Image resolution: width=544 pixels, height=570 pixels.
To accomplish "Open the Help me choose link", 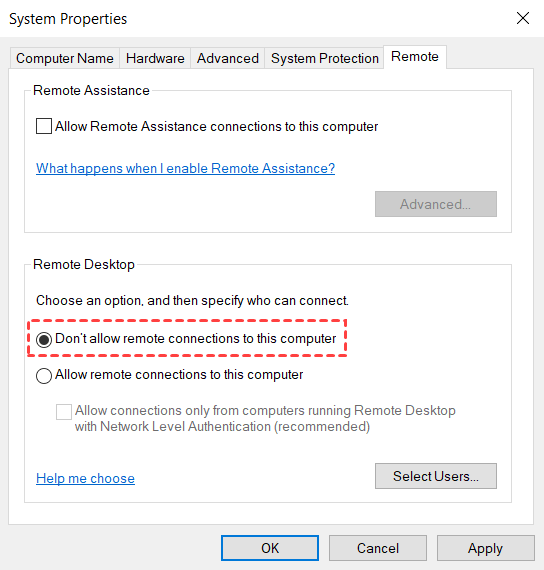I will click(85, 478).
